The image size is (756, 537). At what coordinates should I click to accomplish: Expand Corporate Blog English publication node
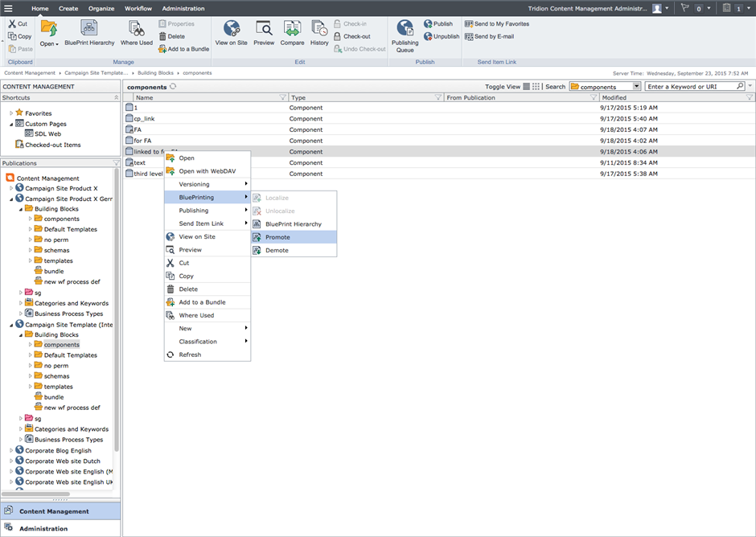11,451
